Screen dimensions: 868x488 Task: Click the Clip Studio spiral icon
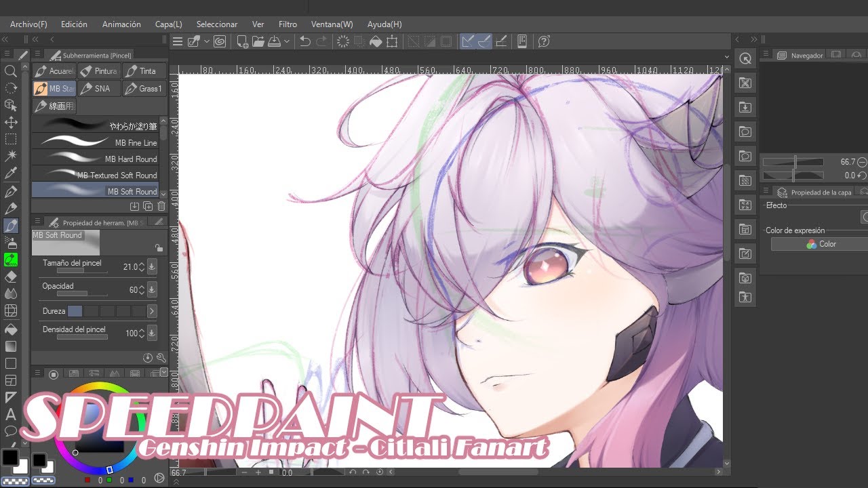pyautogui.click(x=220, y=41)
